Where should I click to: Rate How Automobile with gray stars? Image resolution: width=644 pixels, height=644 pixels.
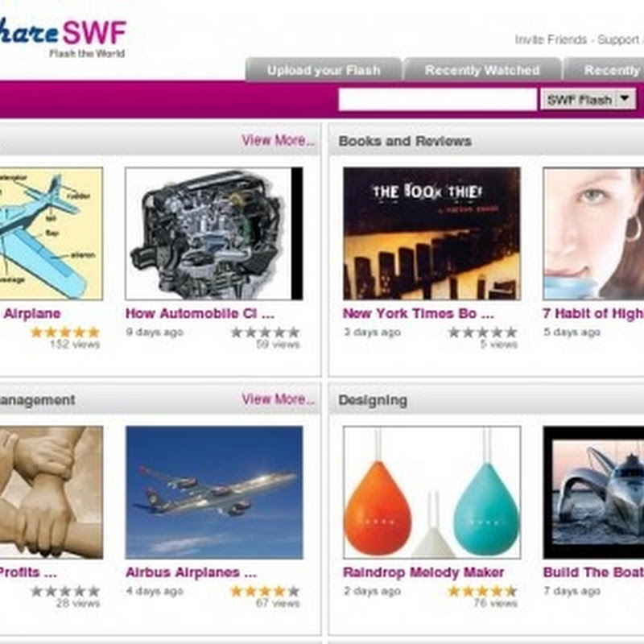pyautogui.click(x=265, y=332)
